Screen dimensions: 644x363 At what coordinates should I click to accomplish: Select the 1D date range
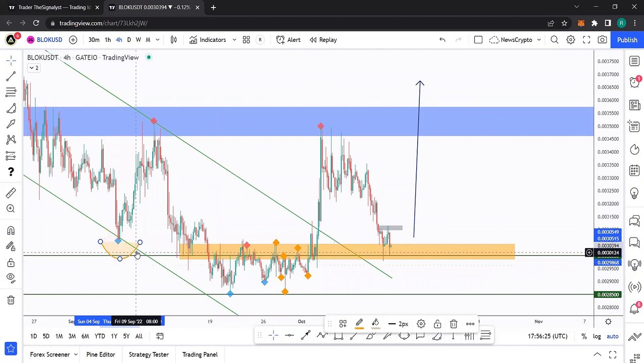33,336
